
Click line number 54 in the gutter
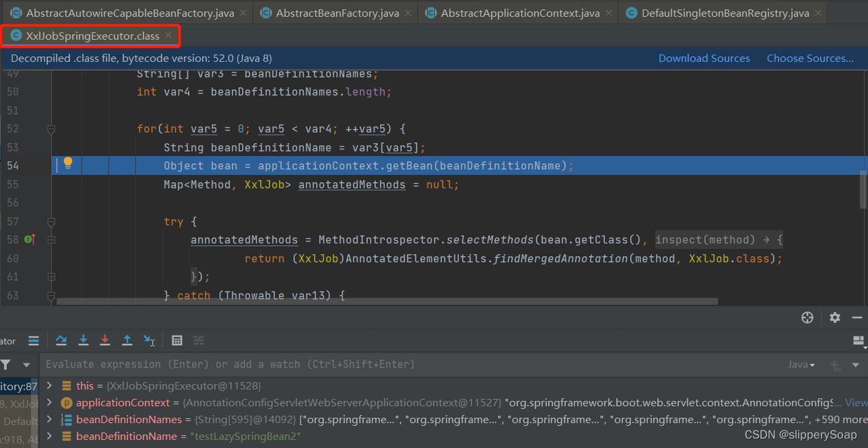coord(13,165)
